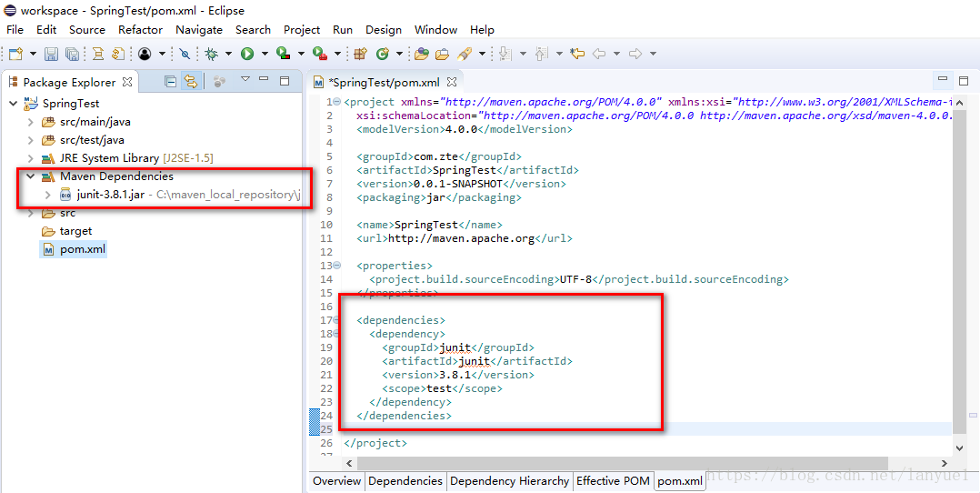The width and height of the screenshot is (980, 493).
Task: Close the Package Explorer view tab
Action: tap(127, 82)
